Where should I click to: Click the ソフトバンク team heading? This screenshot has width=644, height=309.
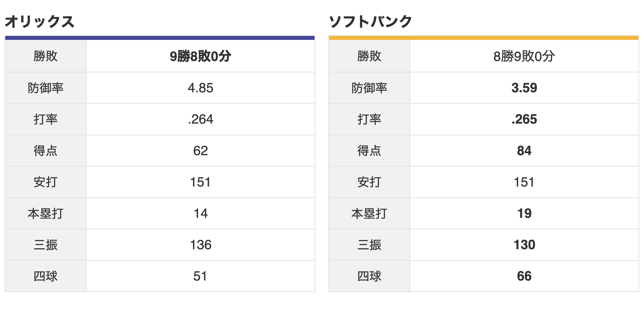370,21
